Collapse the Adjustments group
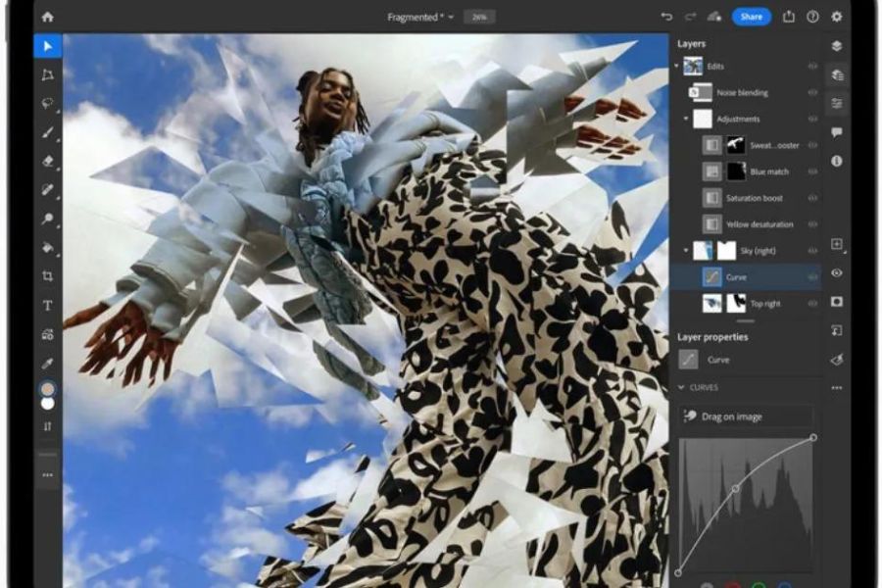This screenshot has height=588, width=882. (686, 119)
